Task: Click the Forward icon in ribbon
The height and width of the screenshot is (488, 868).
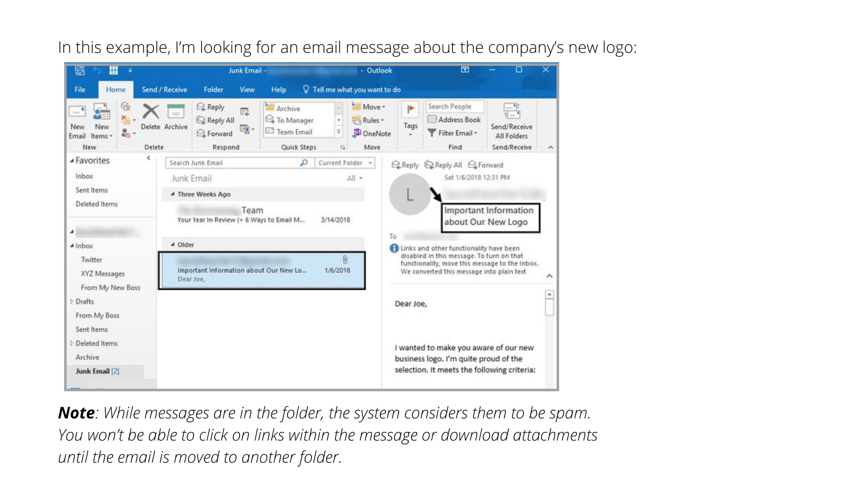Action: (201, 133)
